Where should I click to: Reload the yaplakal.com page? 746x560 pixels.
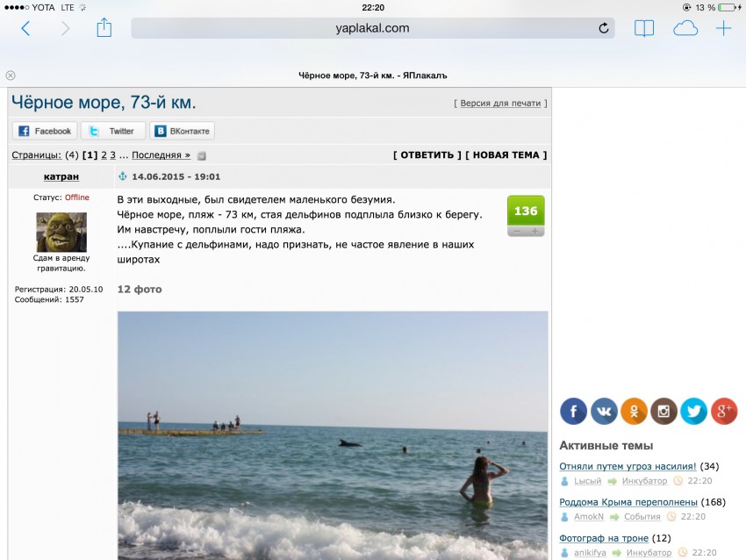(x=603, y=28)
